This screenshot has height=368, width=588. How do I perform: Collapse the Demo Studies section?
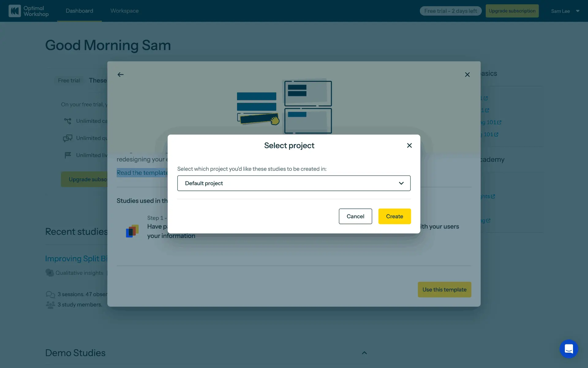pyautogui.click(x=364, y=353)
